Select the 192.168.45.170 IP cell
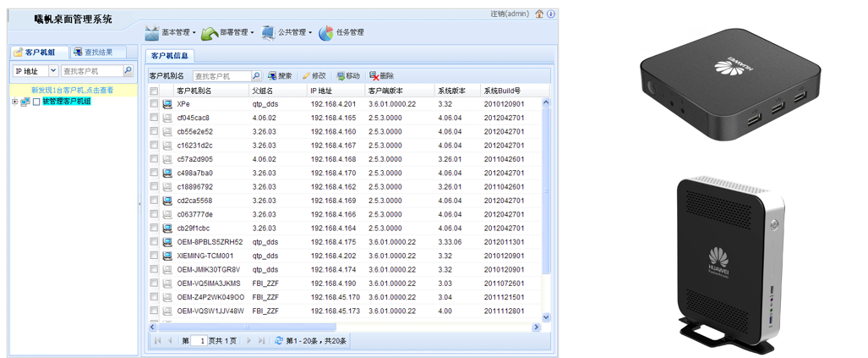Image resolution: width=868 pixels, height=358 pixels. [x=336, y=297]
